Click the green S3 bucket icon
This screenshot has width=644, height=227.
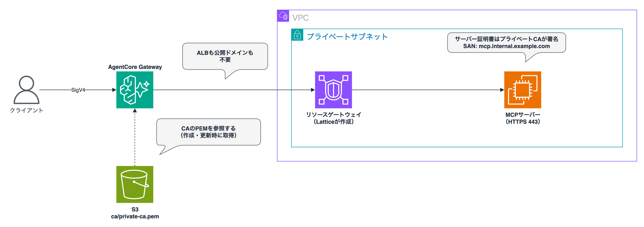point(135,184)
